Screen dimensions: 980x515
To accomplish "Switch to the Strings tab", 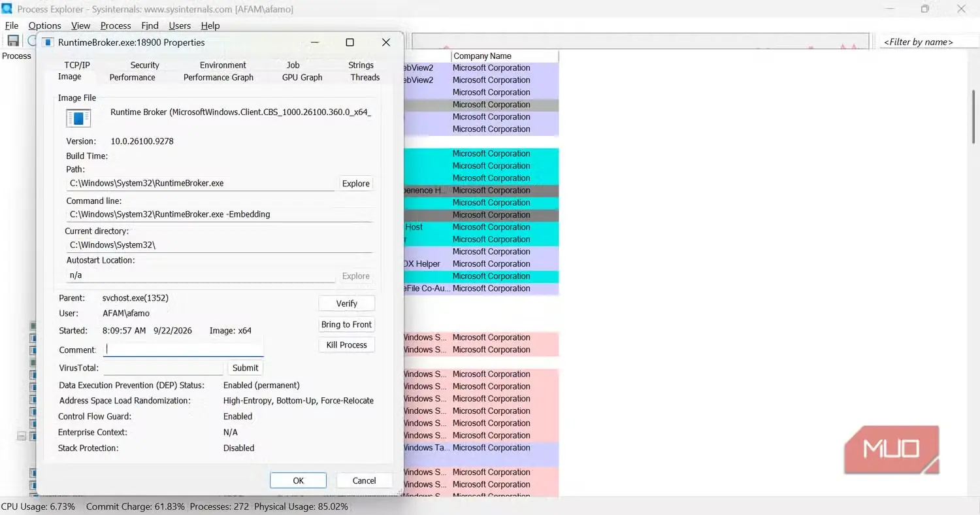I will coord(361,65).
